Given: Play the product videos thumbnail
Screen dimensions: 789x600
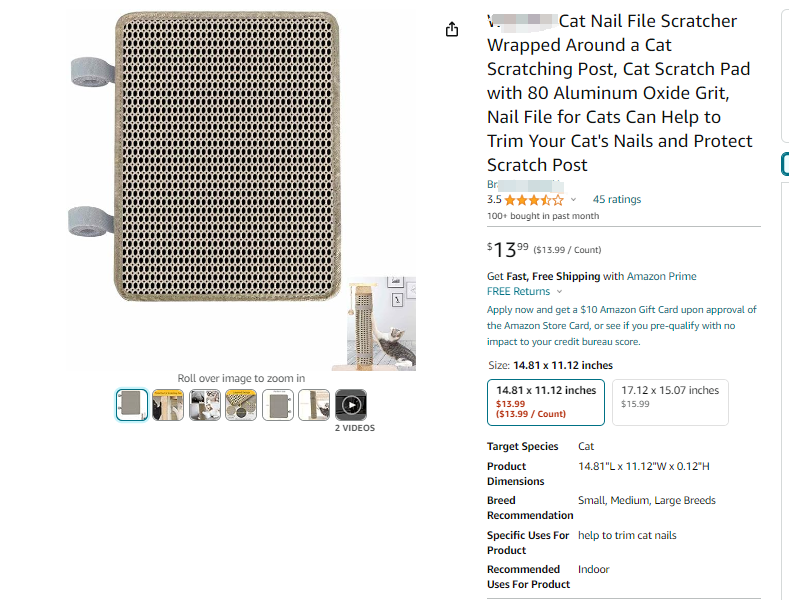Looking at the screenshot, I should (350, 405).
